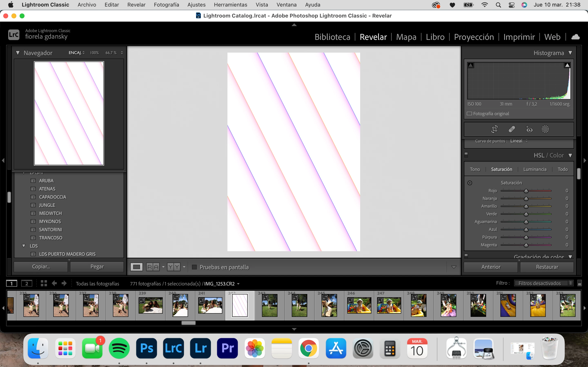Image resolution: width=588 pixels, height=367 pixels.
Task: Select the Healing (spot removal) tool
Action: tap(512, 129)
